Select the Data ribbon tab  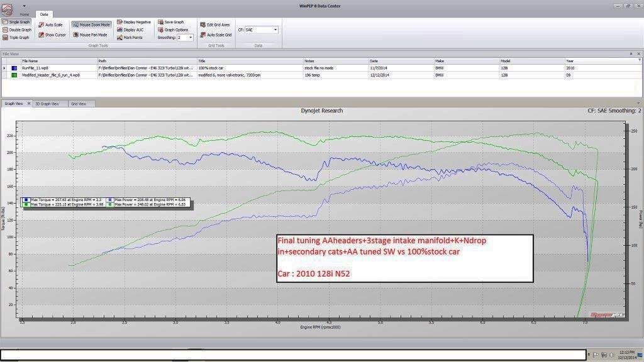click(44, 14)
